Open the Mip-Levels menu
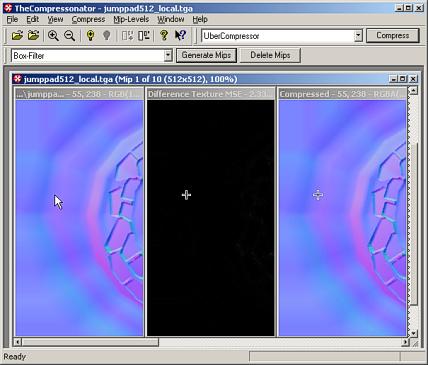The image size is (428, 365). click(x=131, y=19)
